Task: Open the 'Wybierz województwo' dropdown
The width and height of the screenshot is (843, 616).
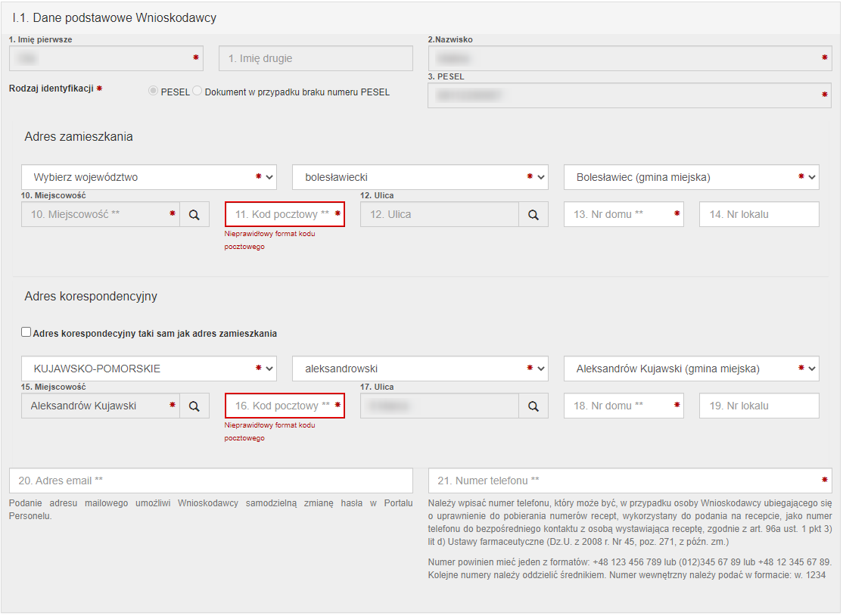Action: tap(149, 177)
